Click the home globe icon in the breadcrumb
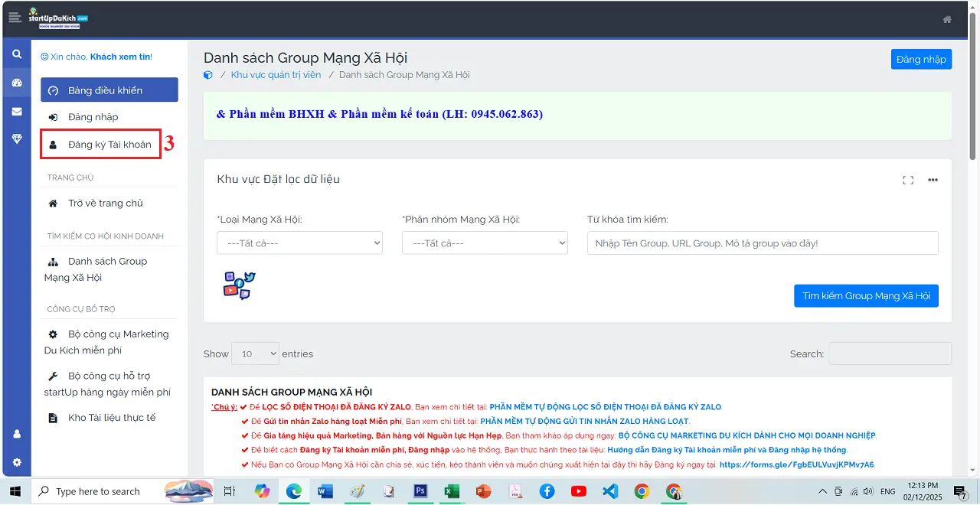The width and height of the screenshot is (980, 505). click(207, 74)
